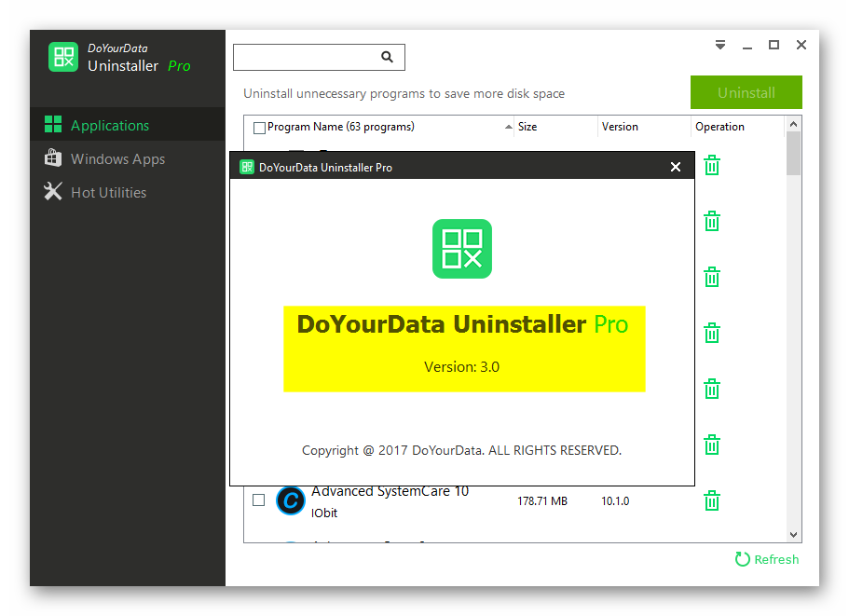Click the DoYourData logo in the sidebar header
Viewport: 849px width, 616px height.
tap(63, 57)
